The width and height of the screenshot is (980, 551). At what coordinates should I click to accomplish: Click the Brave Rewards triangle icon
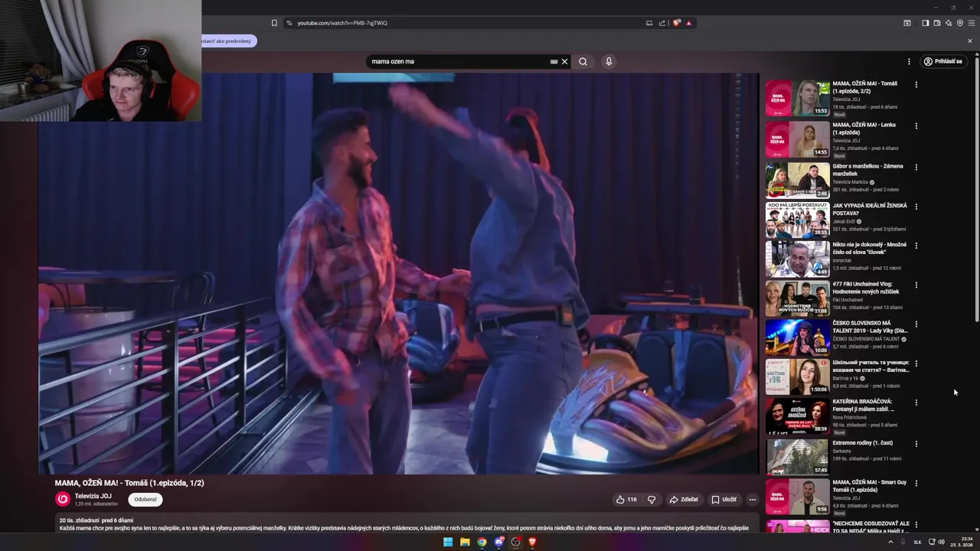[x=688, y=23]
